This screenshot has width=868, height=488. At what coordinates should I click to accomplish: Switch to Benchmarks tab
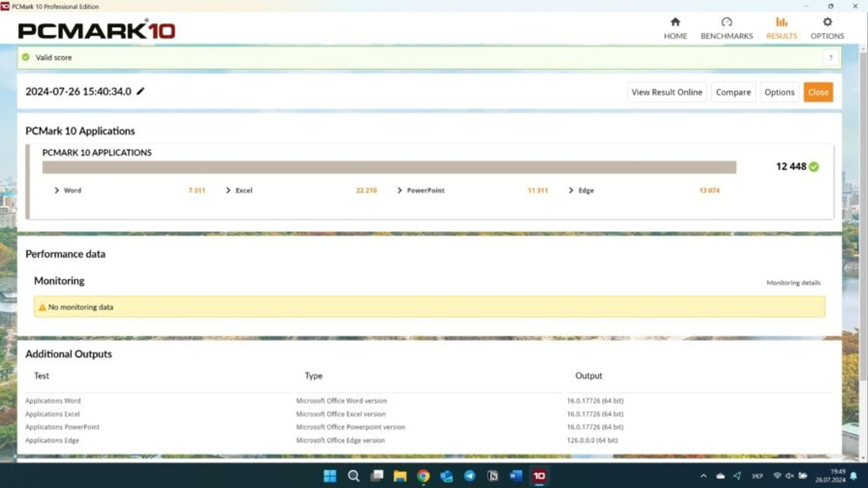click(726, 28)
